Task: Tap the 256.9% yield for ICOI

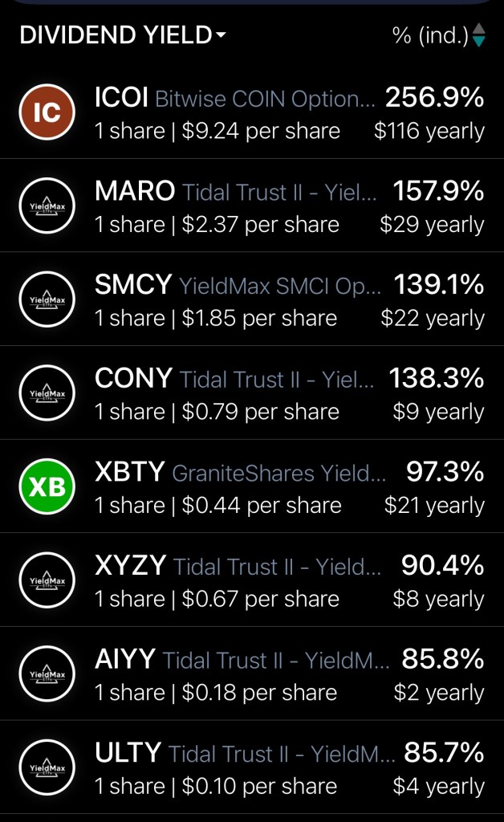Action: [x=434, y=98]
